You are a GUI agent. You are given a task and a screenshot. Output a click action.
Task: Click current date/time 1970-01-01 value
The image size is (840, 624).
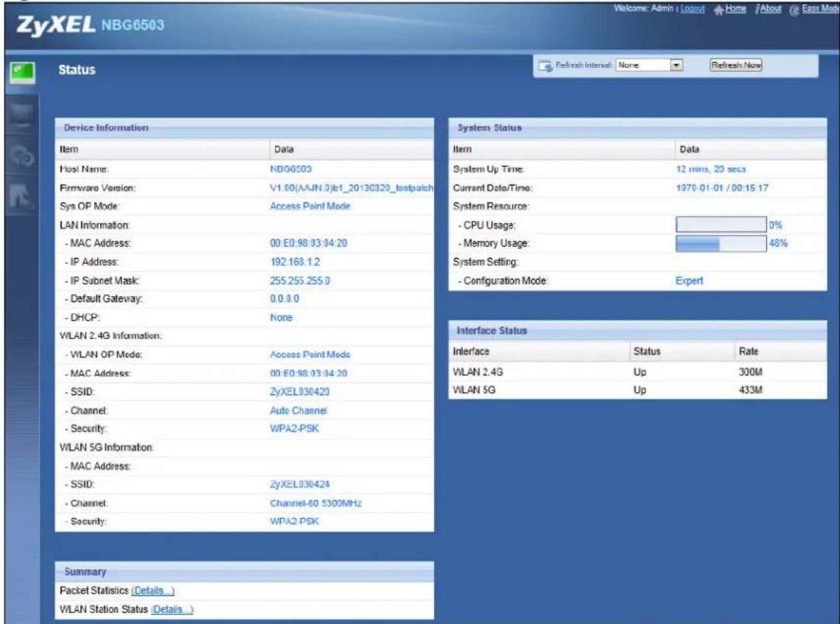(722, 187)
